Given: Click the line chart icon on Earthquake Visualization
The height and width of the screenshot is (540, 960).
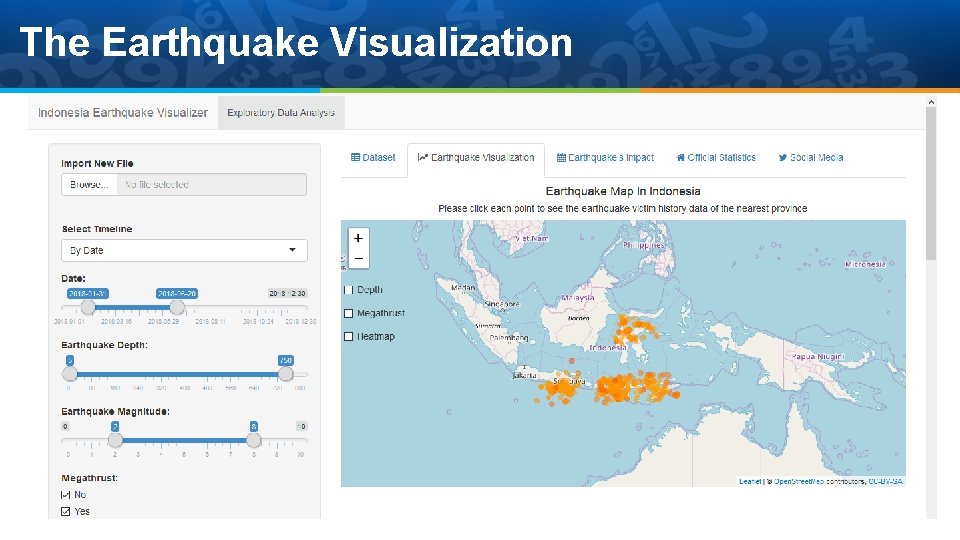Looking at the screenshot, I should pos(422,157).
